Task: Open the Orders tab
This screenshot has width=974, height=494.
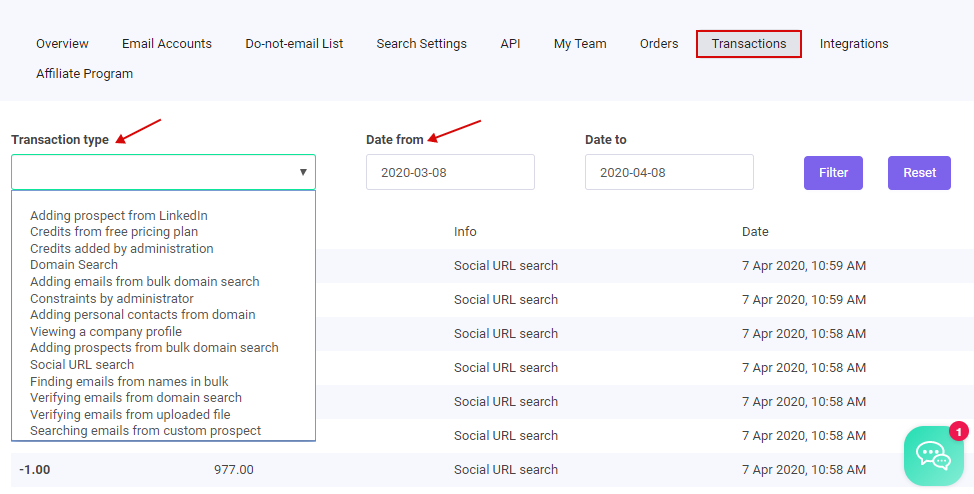Action: (659, 44)
